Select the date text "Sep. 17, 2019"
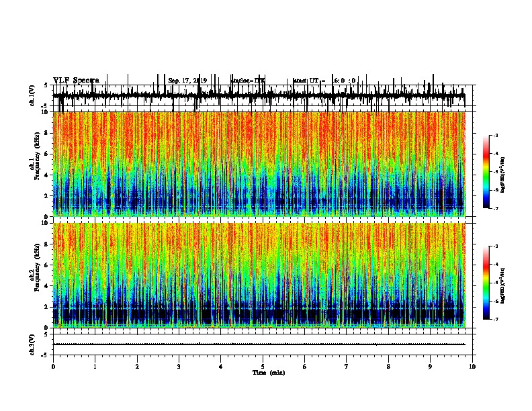 click(x=187, y=81)
